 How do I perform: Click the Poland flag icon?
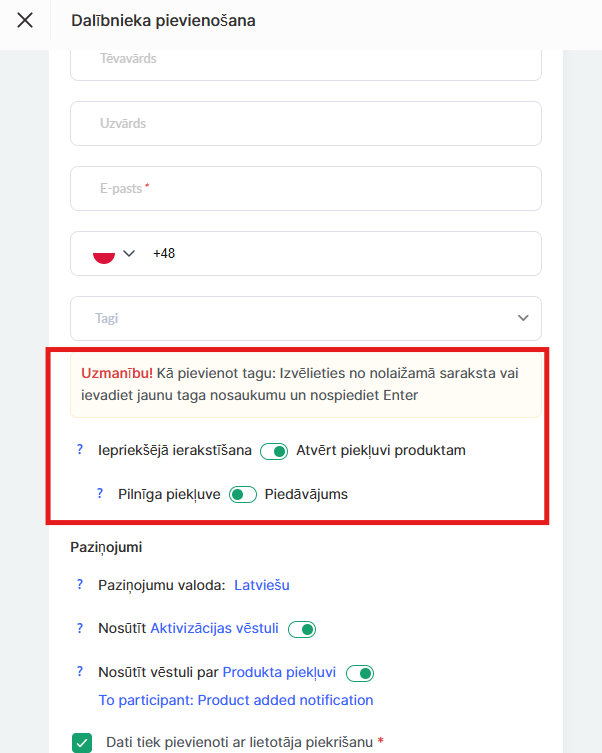[x=103, y=254]
